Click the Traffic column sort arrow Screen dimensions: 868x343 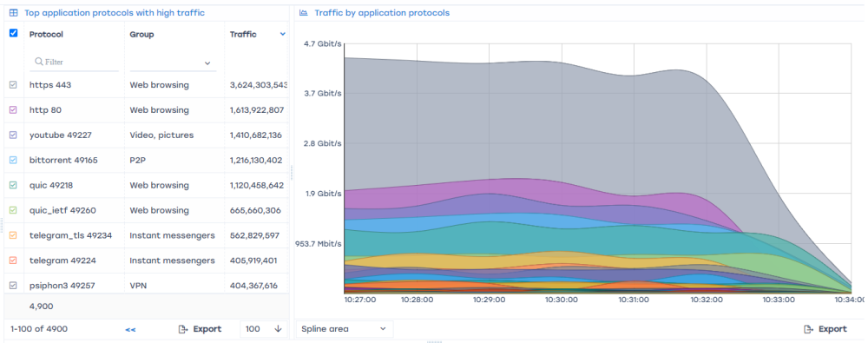pyautogui.click(x=283, y=35)
